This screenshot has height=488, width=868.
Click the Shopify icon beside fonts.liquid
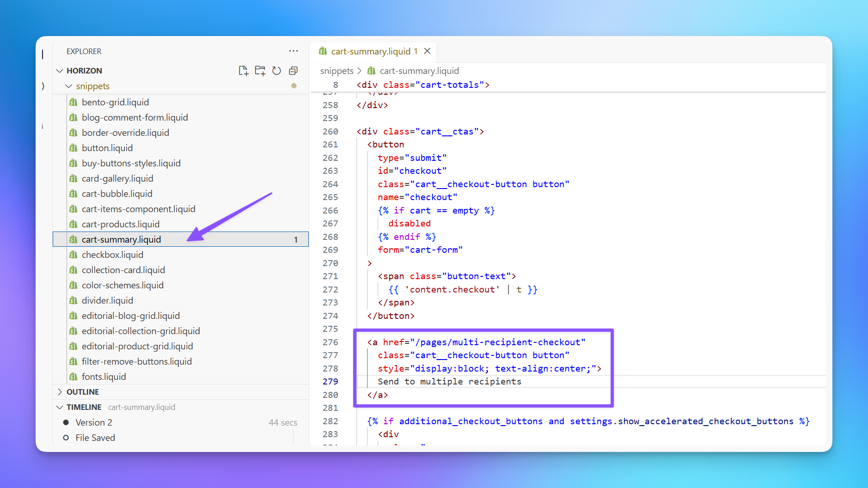(x=73, y=377)
